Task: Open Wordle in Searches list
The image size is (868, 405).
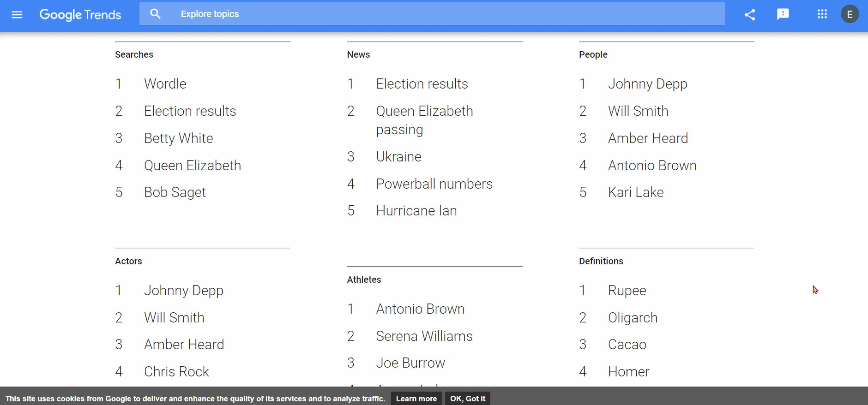Action: [165, 84]
